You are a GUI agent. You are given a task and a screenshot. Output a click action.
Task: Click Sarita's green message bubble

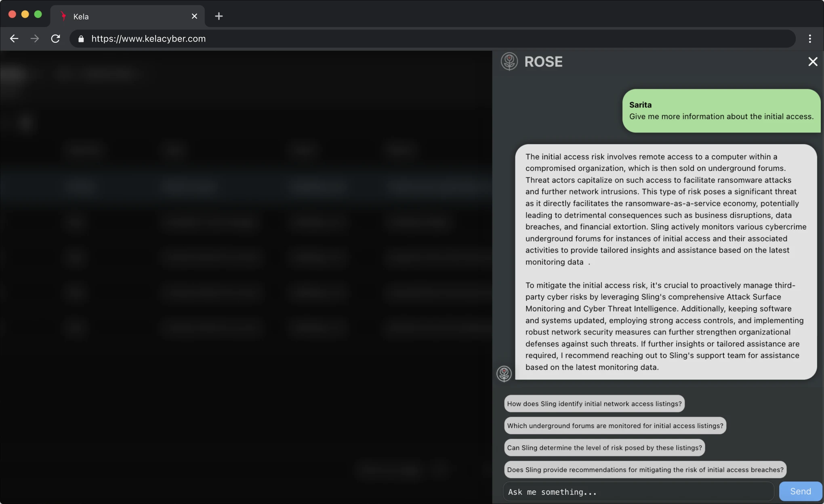pyautogui.click(x=721, y=111)
